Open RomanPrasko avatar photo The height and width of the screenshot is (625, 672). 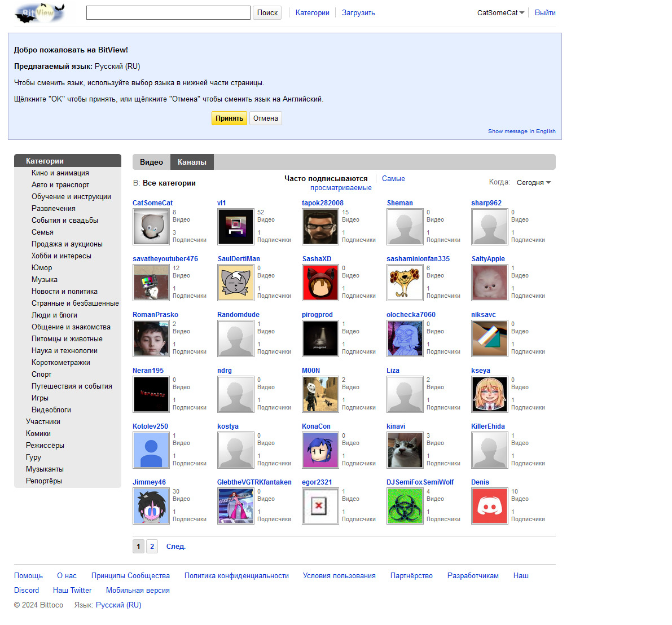coord(151,338)
